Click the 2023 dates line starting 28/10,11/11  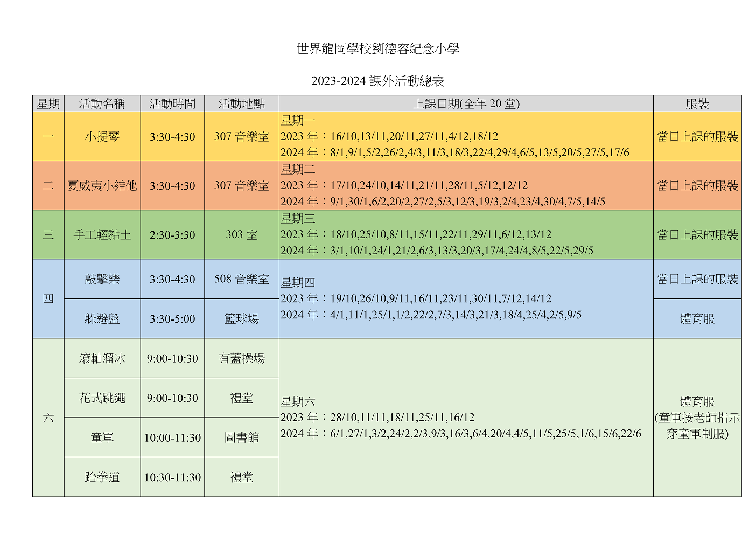pos(377,418)
